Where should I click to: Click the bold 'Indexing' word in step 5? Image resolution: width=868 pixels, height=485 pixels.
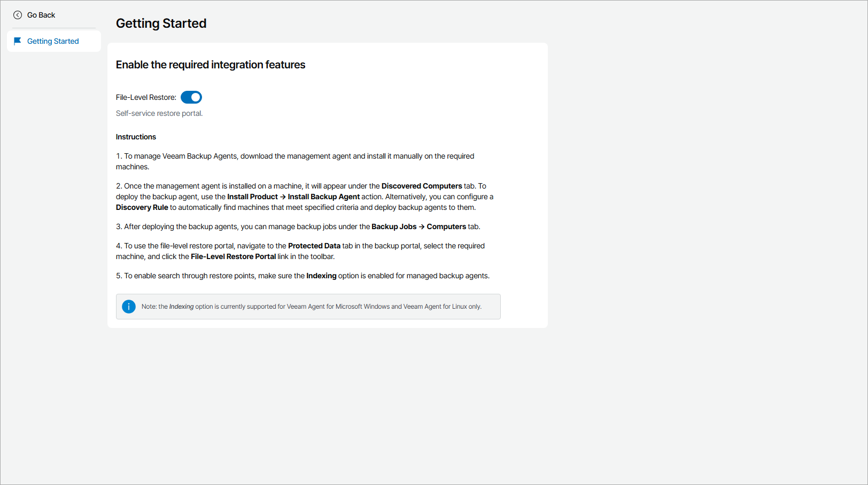(x=321, y=276)
